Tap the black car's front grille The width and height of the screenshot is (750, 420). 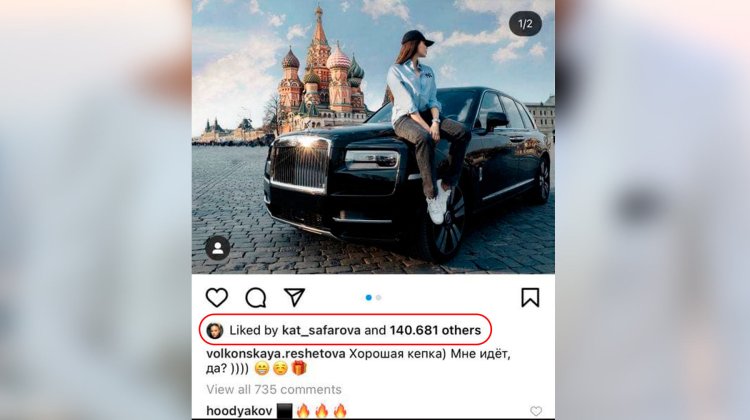[300, 166]
